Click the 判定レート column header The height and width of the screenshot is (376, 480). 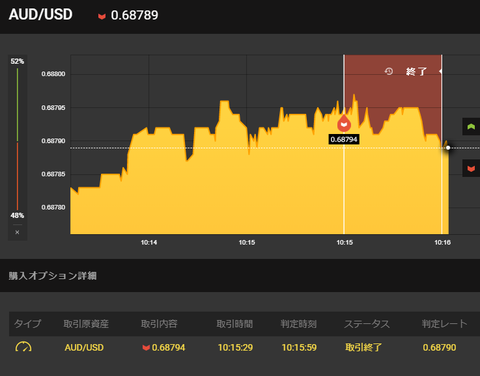[444, 324]
